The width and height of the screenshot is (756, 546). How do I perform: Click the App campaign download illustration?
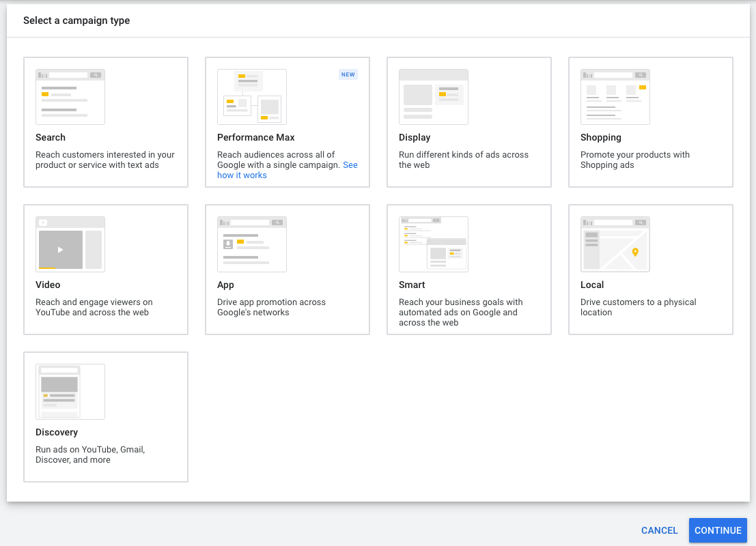pos(252,244)
